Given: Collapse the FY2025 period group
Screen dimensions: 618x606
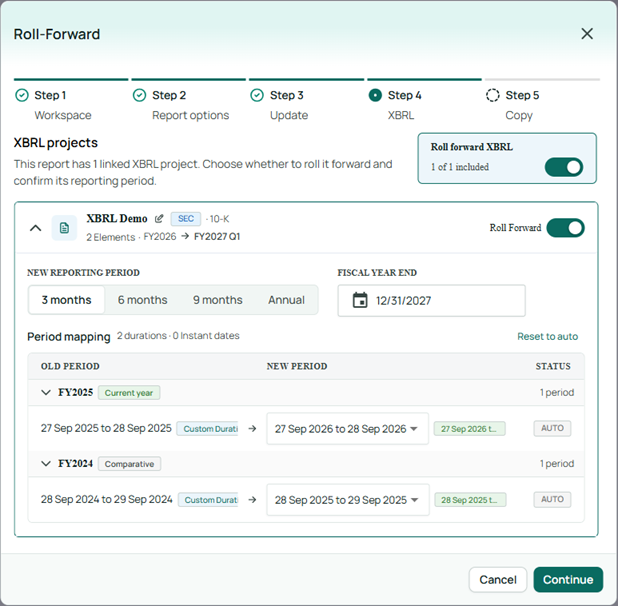Looking at the screenshot, I should point(46,392).
